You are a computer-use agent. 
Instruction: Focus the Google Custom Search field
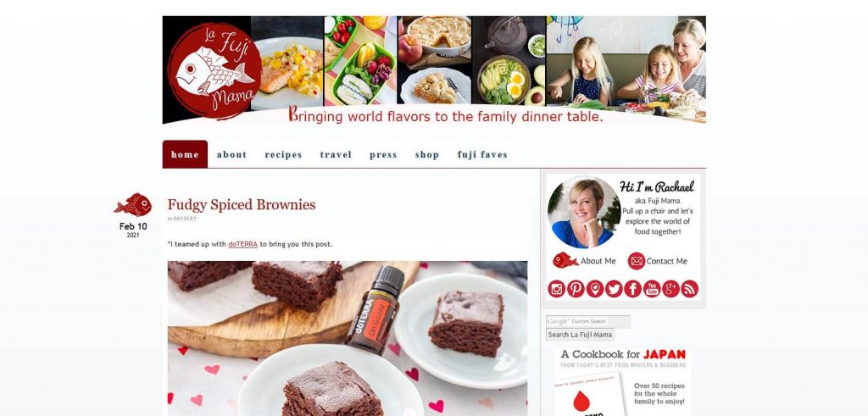point(588,321)
